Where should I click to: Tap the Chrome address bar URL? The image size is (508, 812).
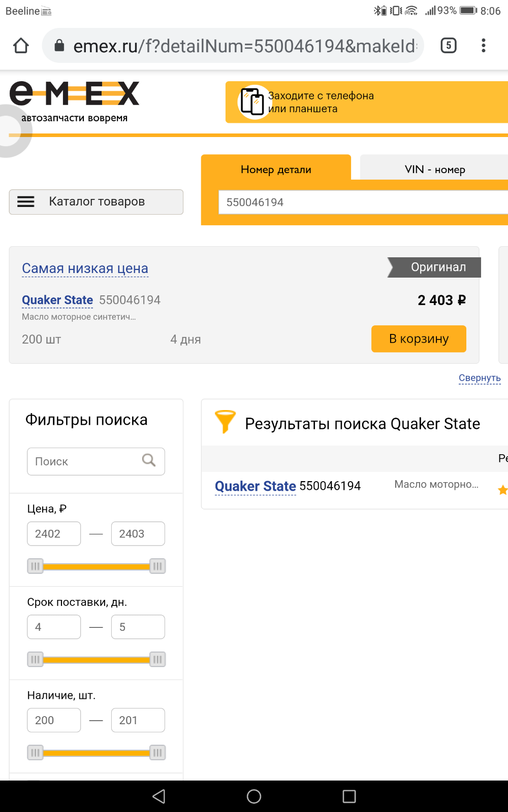[x=245, y=46]
